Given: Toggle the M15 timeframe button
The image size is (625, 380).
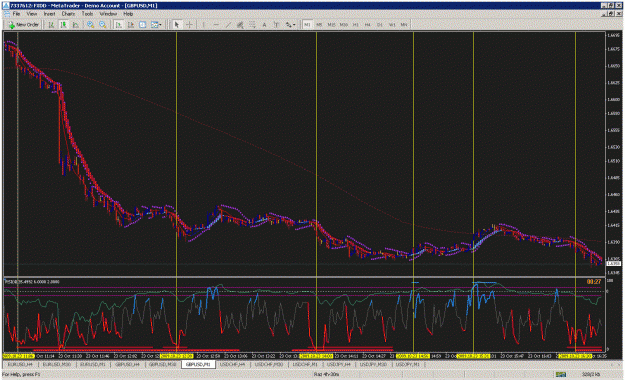Looking at the screenshot, I should pos(331,25).
